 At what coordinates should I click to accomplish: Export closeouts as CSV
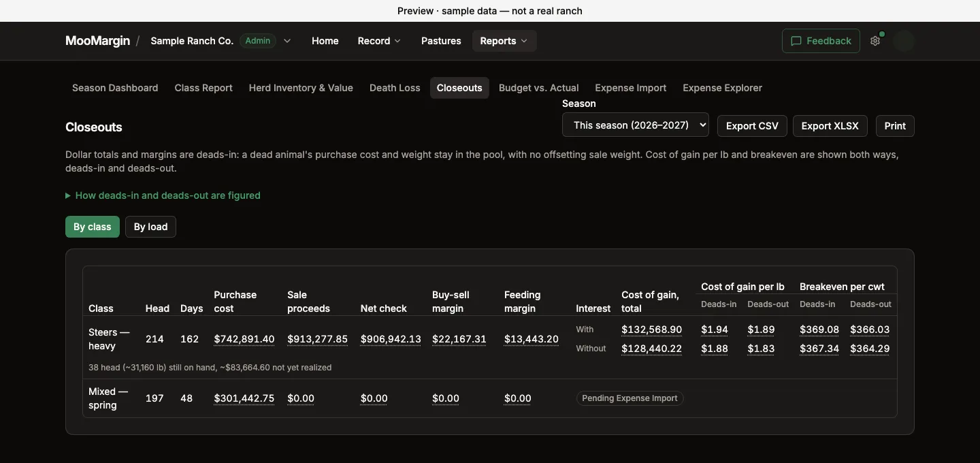[x=752, y=126]
